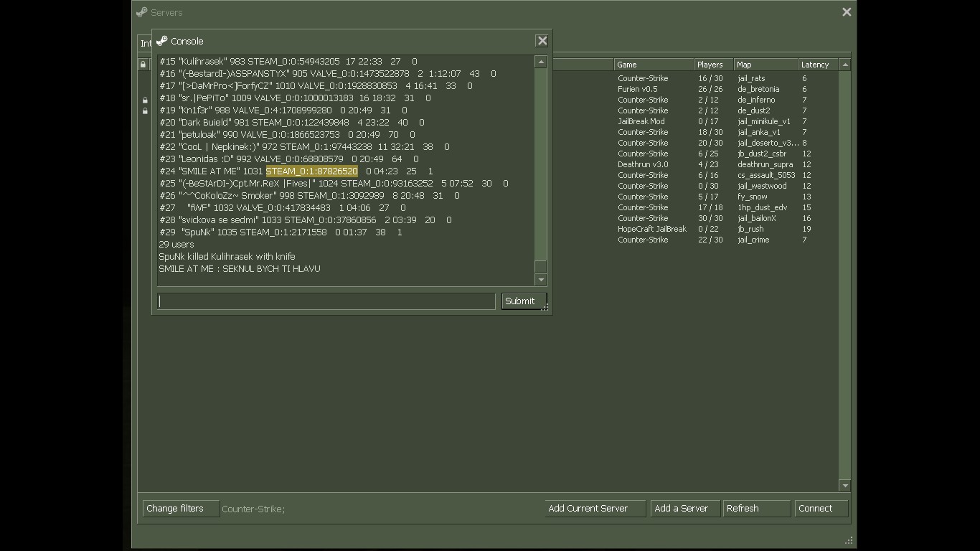The width and height of the screenshot is (980, 551).
Task: Sort by password lock column header
Action: [143, 65]
